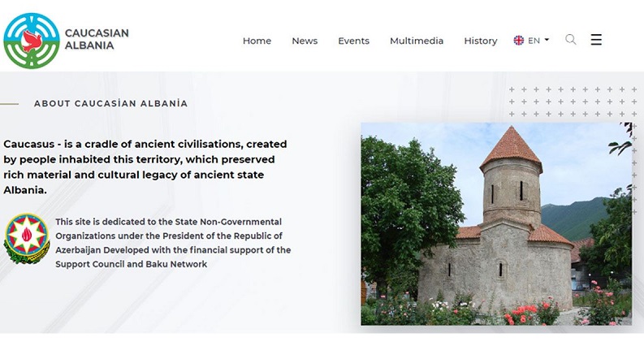The image size is (644, 359).
Task: Click the 'This site is dedicated' text
Action: 173,243
